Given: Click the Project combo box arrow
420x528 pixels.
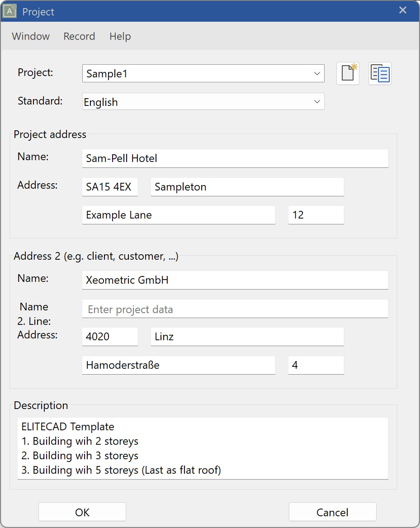Looking at the screenshot, I should point(317,73).
